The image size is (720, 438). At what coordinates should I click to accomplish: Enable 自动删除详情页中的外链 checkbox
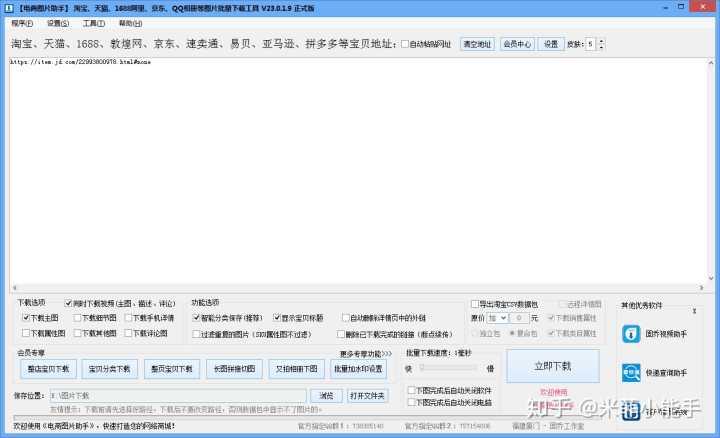pyautogui.click(x=346, y=318)
